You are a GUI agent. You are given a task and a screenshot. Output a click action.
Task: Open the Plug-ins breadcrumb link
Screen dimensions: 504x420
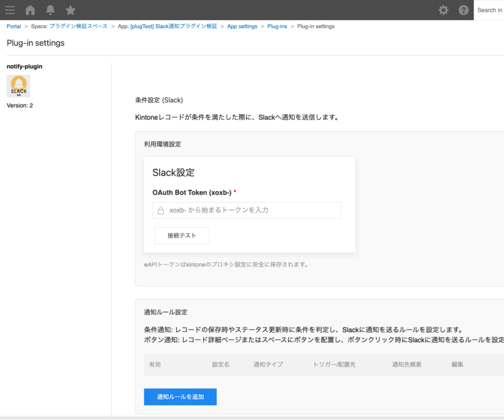277,26
